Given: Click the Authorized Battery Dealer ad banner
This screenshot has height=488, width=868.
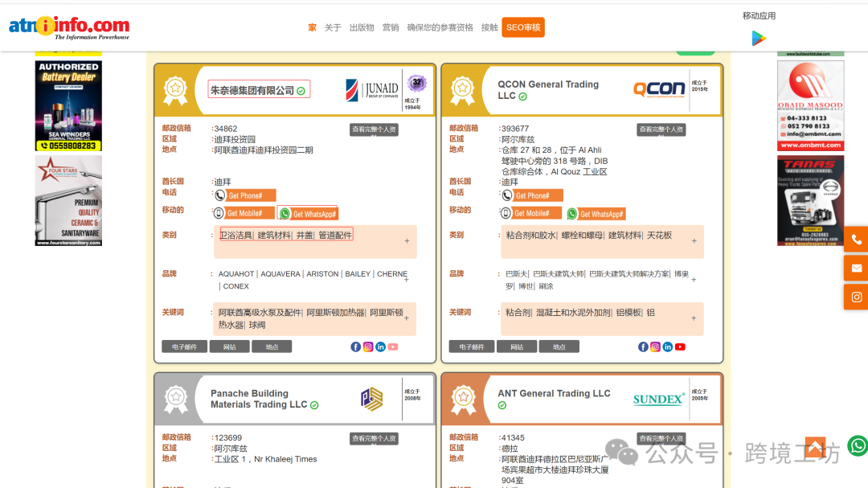Looking at the screenshot, I should tap(68, 105).
